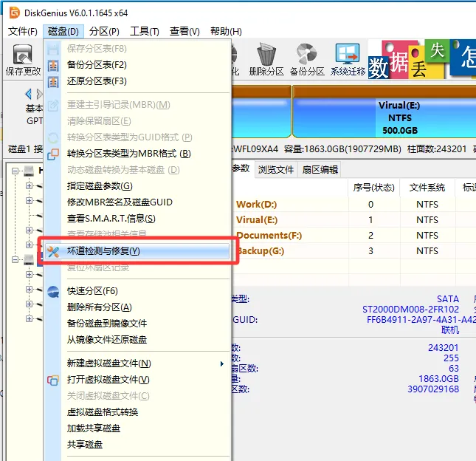Collapse the first disk tree node
The height and width of the screenshot is (461, 476).
(x=15, y=171)
